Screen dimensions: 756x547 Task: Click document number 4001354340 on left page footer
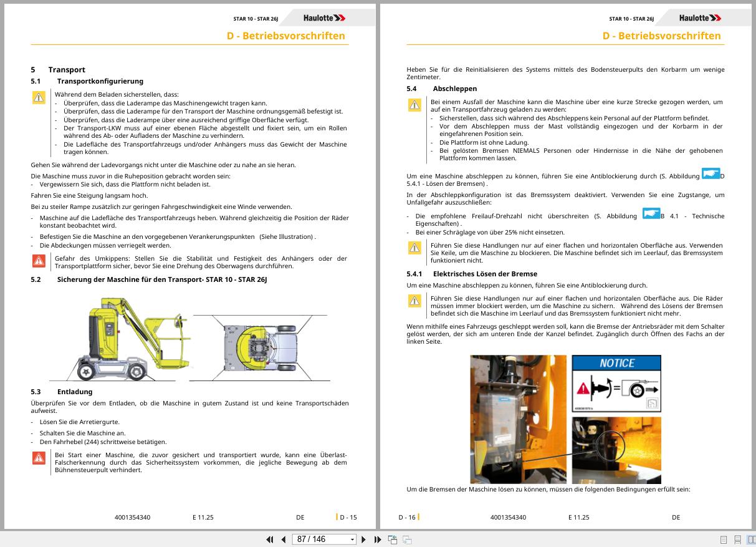132,517
